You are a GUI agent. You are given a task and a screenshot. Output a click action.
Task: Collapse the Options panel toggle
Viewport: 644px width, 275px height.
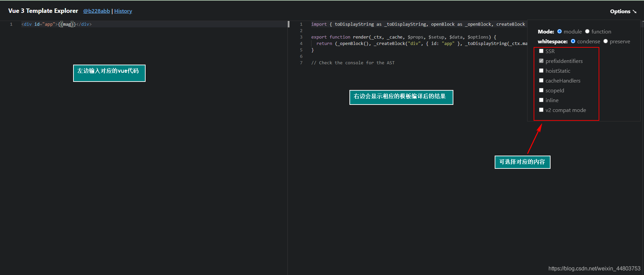coord(623,12)
